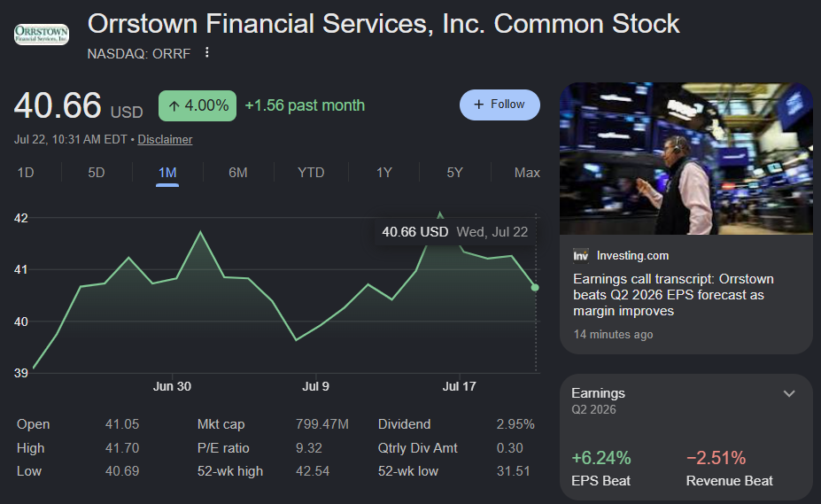Show the Max chart range
821x504 pixels.
click(527, 173)
